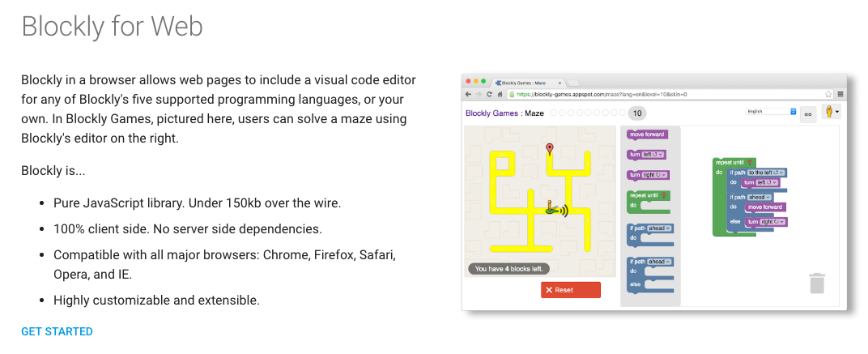Open 'right' dropdown on toolbox turn block

coord(654,175)
